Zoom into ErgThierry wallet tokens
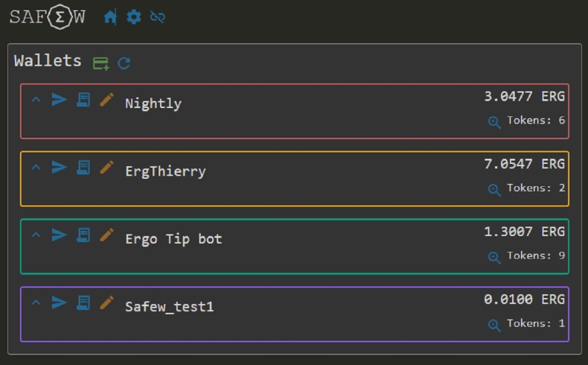 coord(494,190)
